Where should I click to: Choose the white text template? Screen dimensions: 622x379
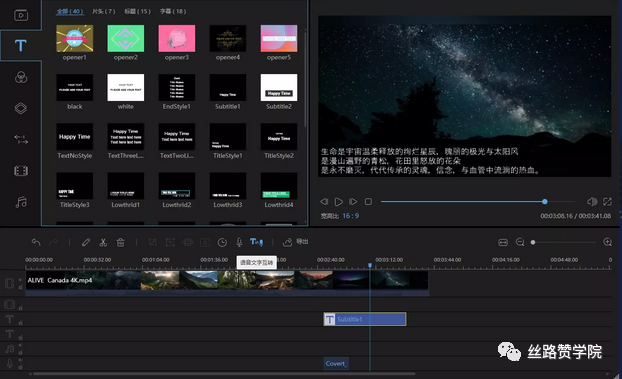tap(126, 87)
